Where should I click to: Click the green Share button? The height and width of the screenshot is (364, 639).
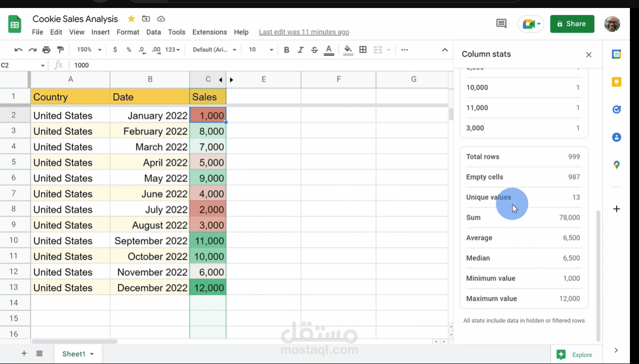pos(572,24)
